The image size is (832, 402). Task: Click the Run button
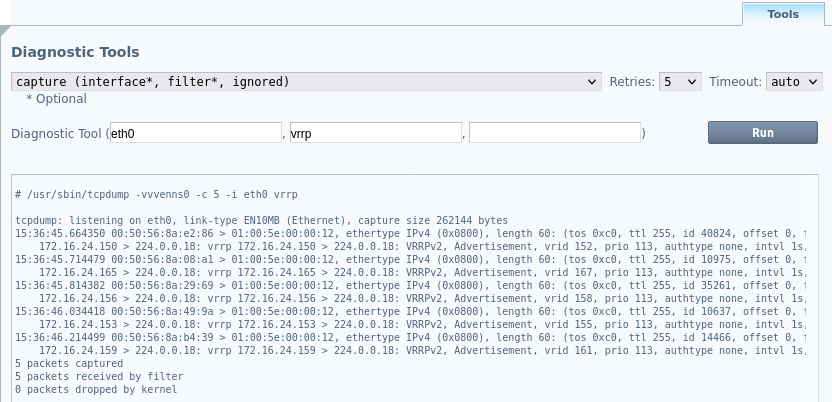click(x=762, y=133)
